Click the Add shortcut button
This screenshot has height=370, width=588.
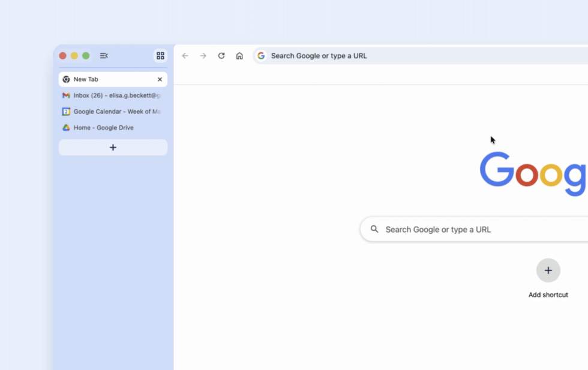coord(548,270)
